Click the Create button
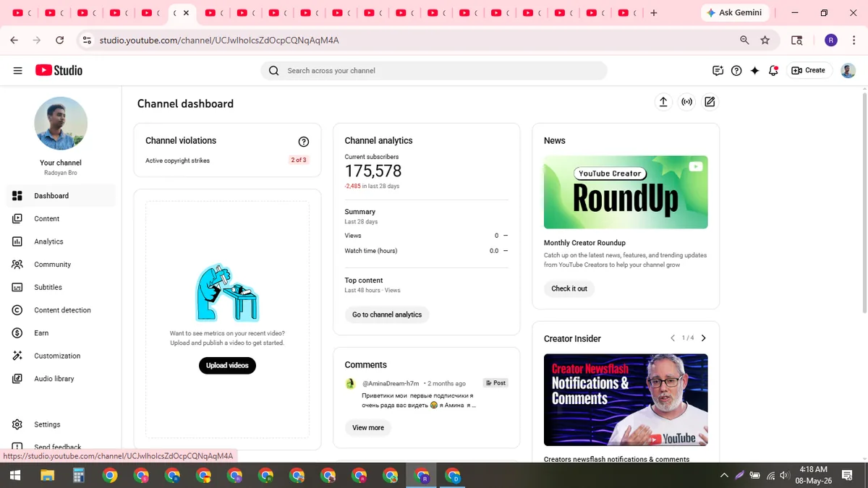868x488 pixels. point(809,70)
